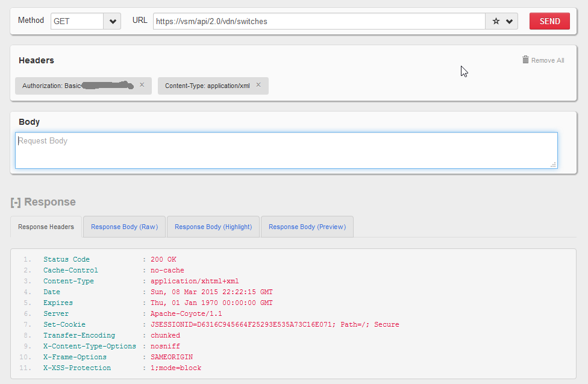Click the 'Set-Cookie' header name

(64, 325)
